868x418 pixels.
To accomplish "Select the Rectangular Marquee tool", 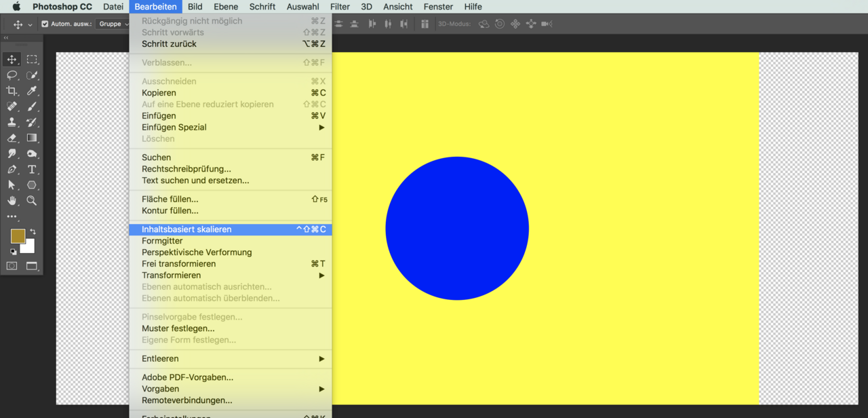I will (32, 60).
